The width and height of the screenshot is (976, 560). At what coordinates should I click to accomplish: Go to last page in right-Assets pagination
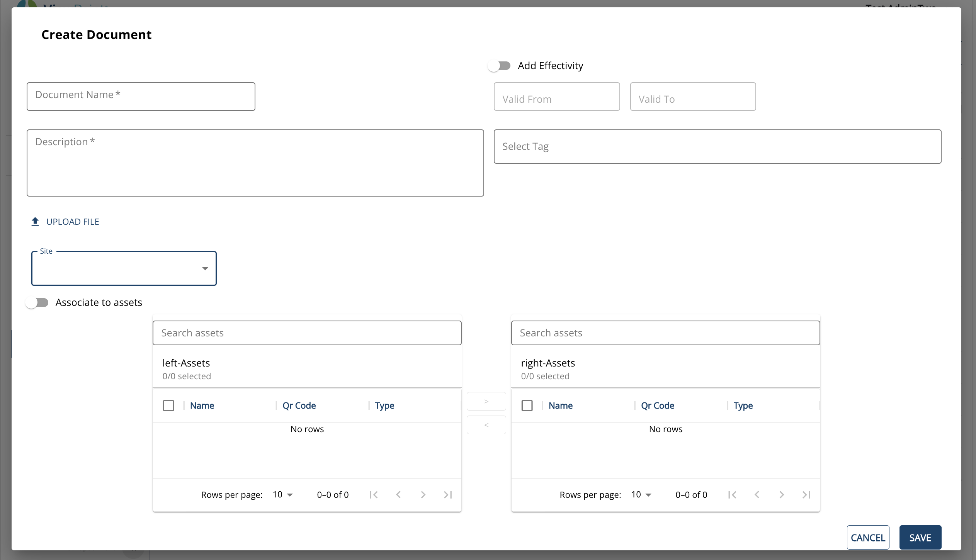[x=806, y=495]
